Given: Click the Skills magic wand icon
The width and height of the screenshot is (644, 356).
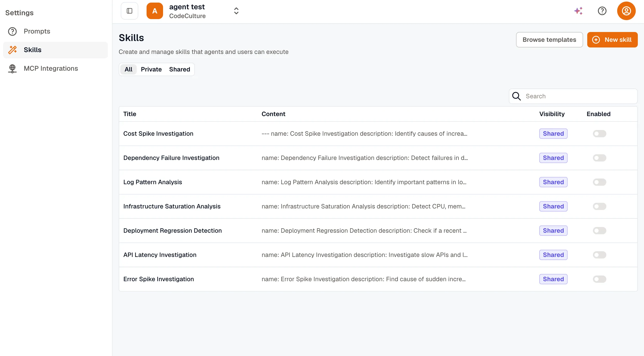Looking at the screenshot, I should pos(12,50).
